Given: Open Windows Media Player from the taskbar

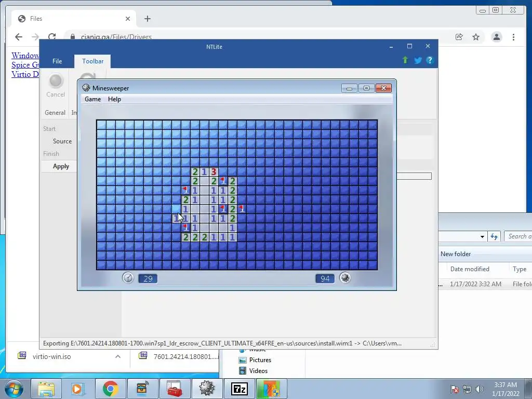Looking at the screenshot, I should point(77,389).
